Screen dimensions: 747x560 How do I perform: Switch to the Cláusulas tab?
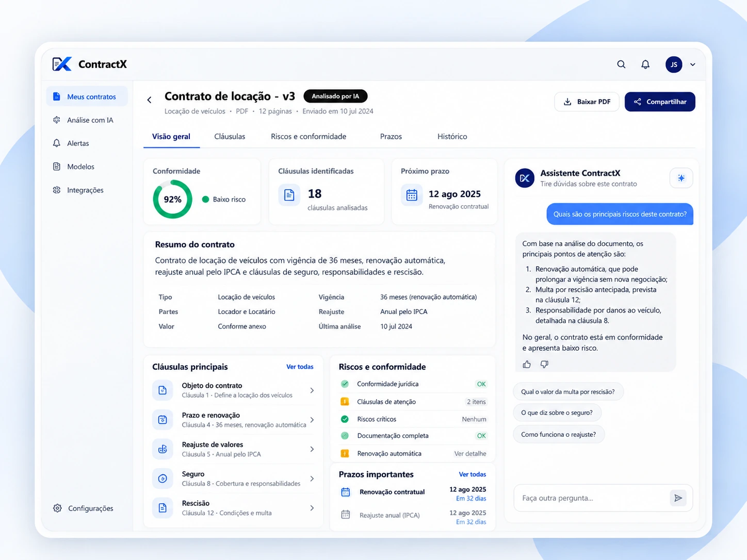[230, 137]
